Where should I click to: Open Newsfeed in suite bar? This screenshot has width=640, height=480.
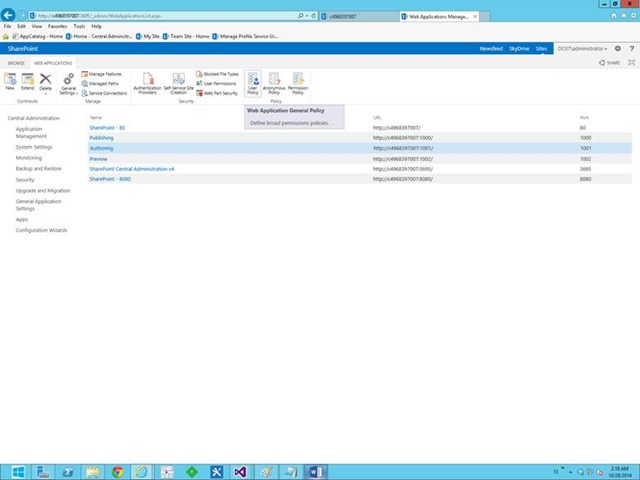coord(491,49)
